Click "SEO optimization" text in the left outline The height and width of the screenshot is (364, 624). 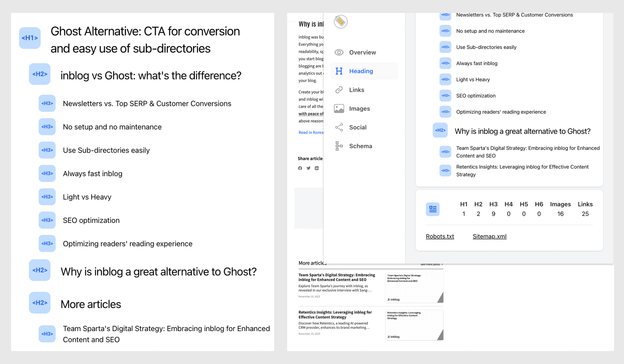tap(91, 220)
